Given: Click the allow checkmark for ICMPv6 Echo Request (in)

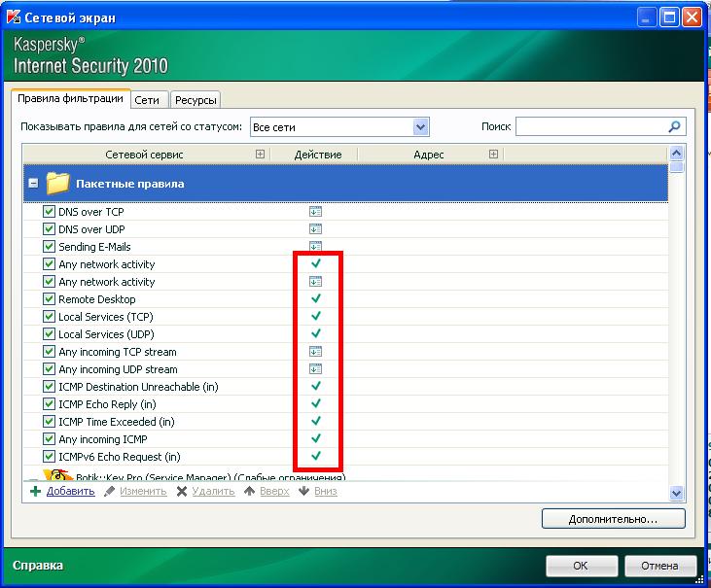Looking at the screenshot, I should (316, 456).
